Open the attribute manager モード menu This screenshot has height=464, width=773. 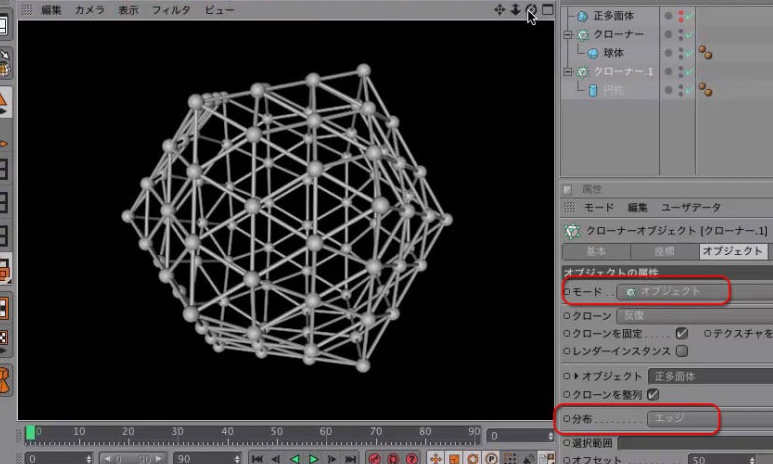[x=599, y=208]
